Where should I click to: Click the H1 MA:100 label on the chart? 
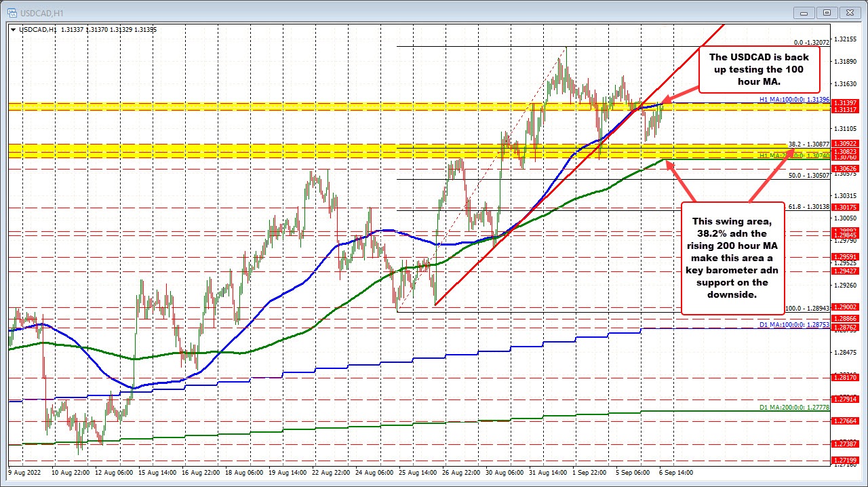coord(793,99)
